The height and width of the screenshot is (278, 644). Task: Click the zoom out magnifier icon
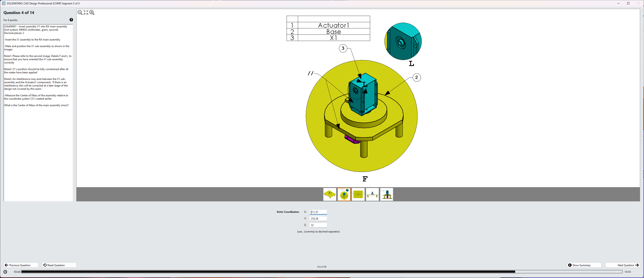point(80,12)
